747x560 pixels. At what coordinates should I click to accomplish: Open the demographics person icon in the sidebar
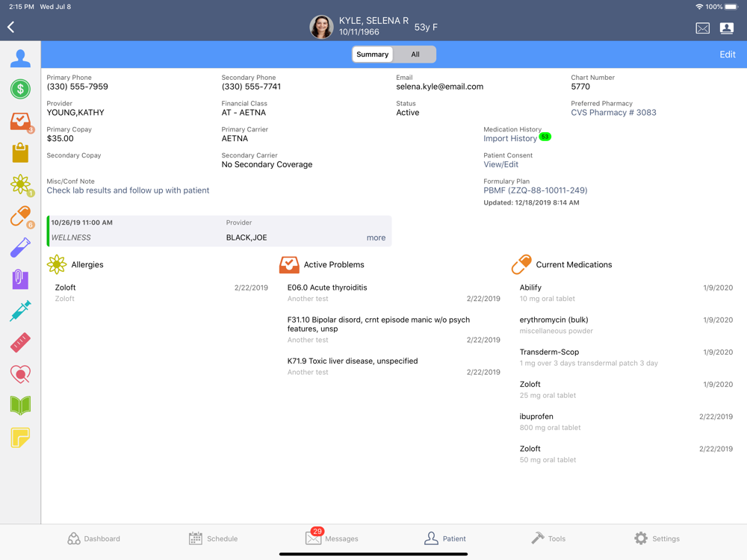pos(20,58)
